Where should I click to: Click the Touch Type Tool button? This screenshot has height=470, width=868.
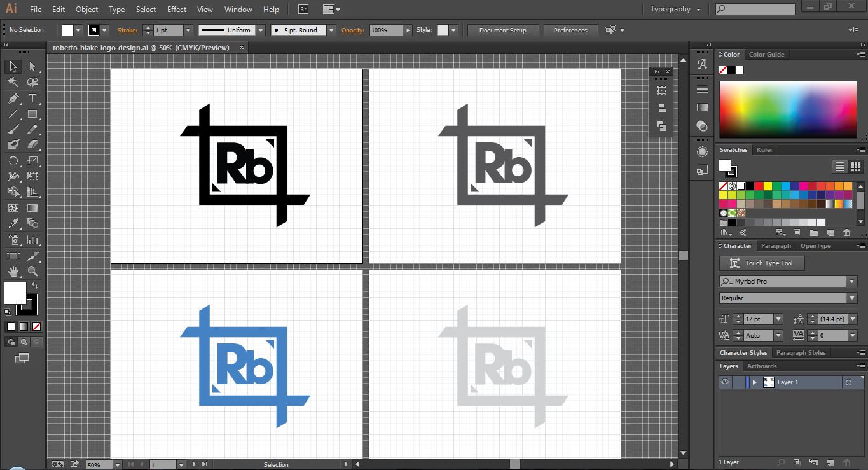click(762, 263)
